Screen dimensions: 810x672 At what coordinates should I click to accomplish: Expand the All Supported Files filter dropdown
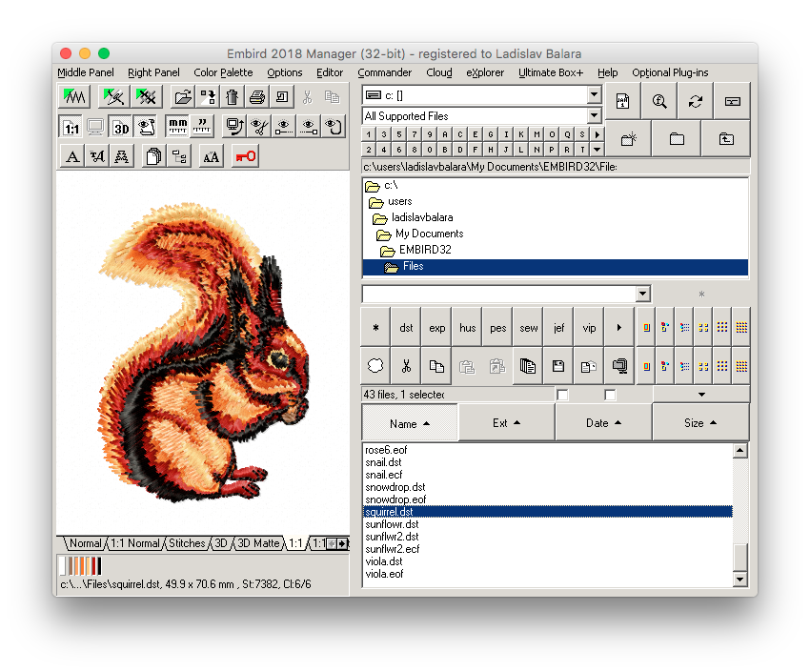595,115
